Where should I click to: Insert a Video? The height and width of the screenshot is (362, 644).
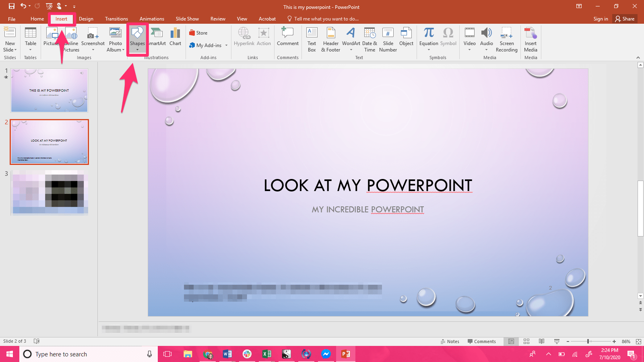(470, 39)
